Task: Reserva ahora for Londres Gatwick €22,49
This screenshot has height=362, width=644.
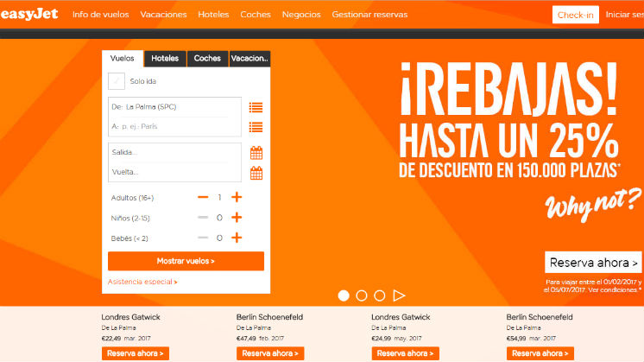Action: (136, 353)
